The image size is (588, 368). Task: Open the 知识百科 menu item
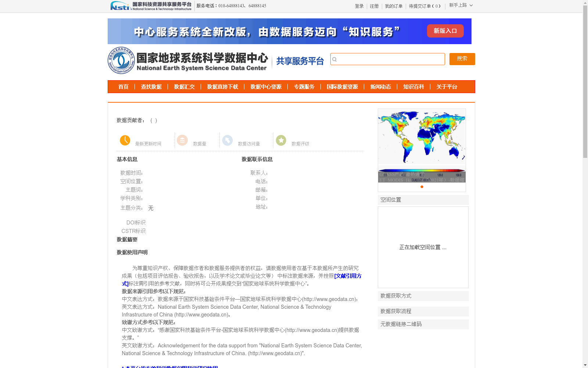tap(414, 87)
